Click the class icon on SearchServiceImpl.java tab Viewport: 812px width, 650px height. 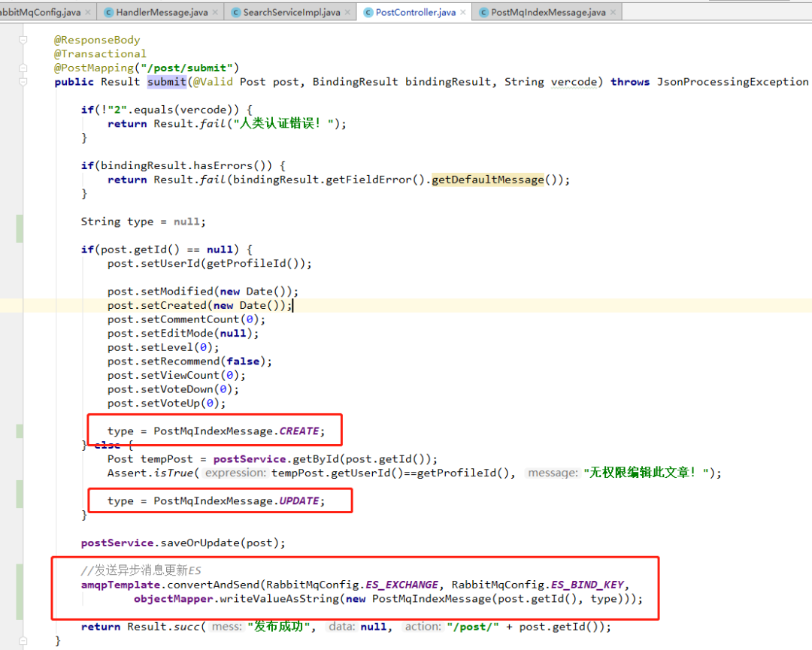[x=235, y=13]
